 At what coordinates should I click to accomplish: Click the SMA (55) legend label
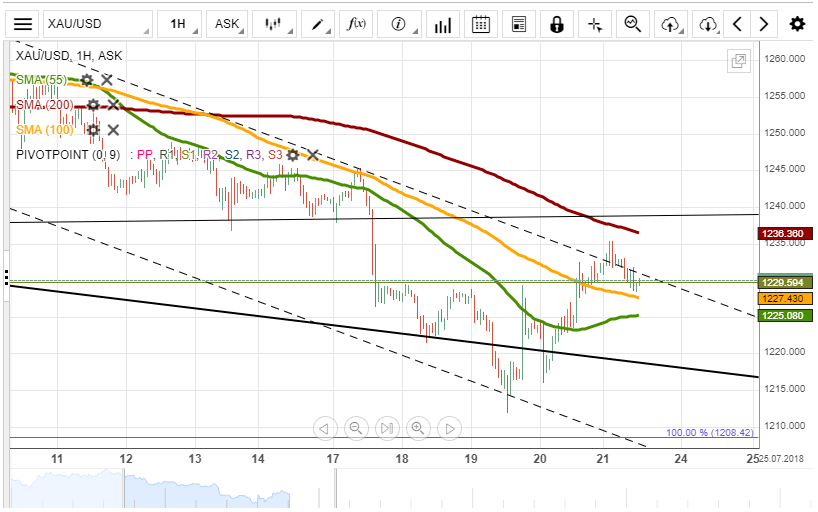point(41,80)
